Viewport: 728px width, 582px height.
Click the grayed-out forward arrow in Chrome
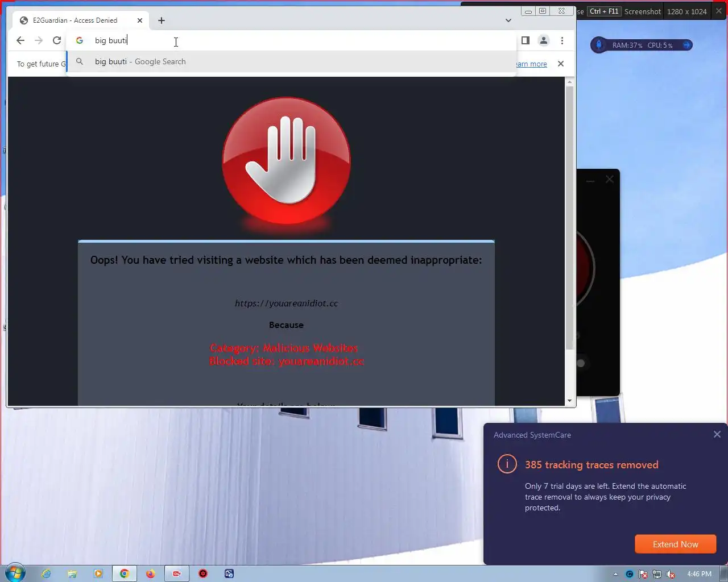tap(39, 40)
